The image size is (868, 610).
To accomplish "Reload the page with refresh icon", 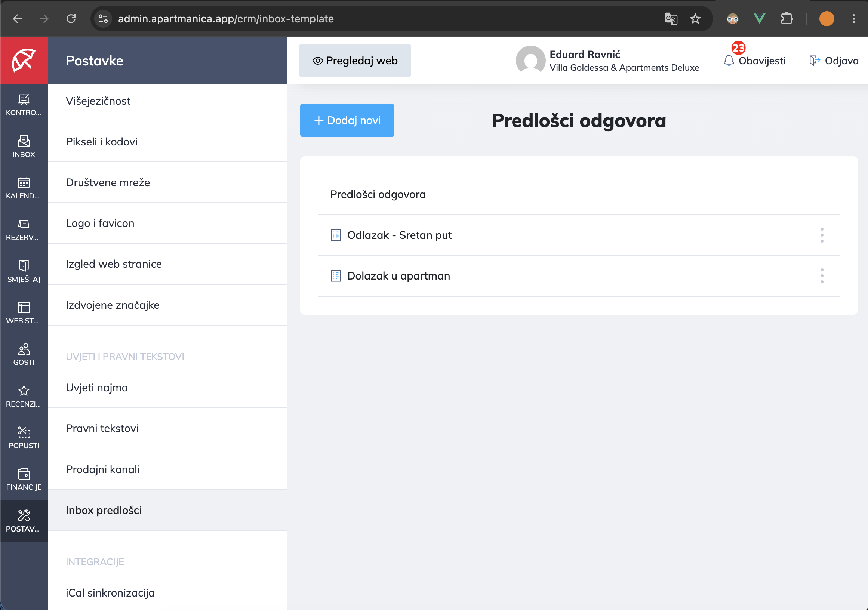I will (71, 19).
